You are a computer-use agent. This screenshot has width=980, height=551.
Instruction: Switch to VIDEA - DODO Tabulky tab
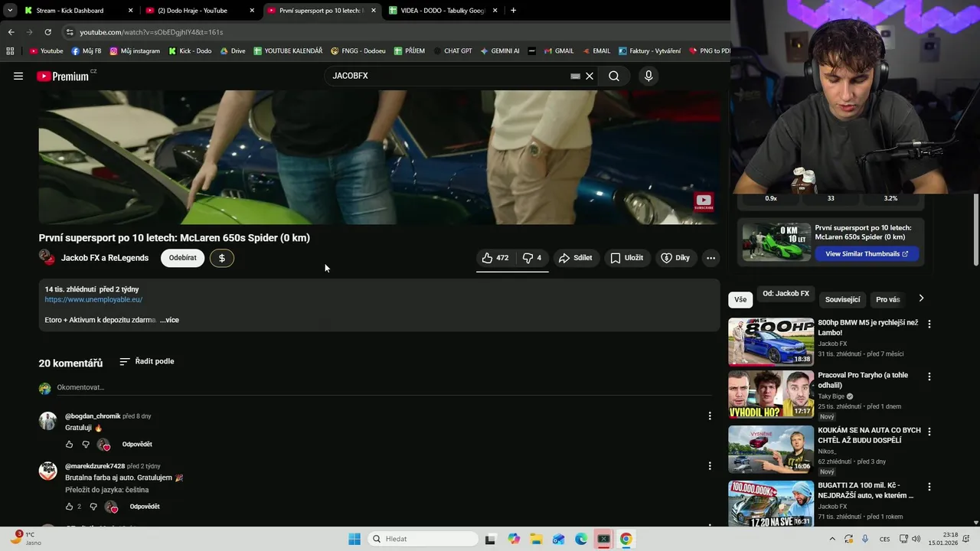(443, 11)
